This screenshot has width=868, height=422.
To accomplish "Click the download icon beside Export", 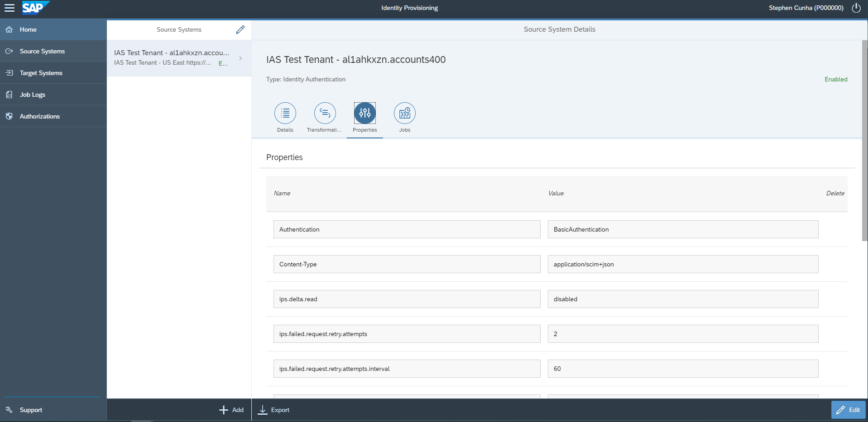I will [x=263, y=410].
